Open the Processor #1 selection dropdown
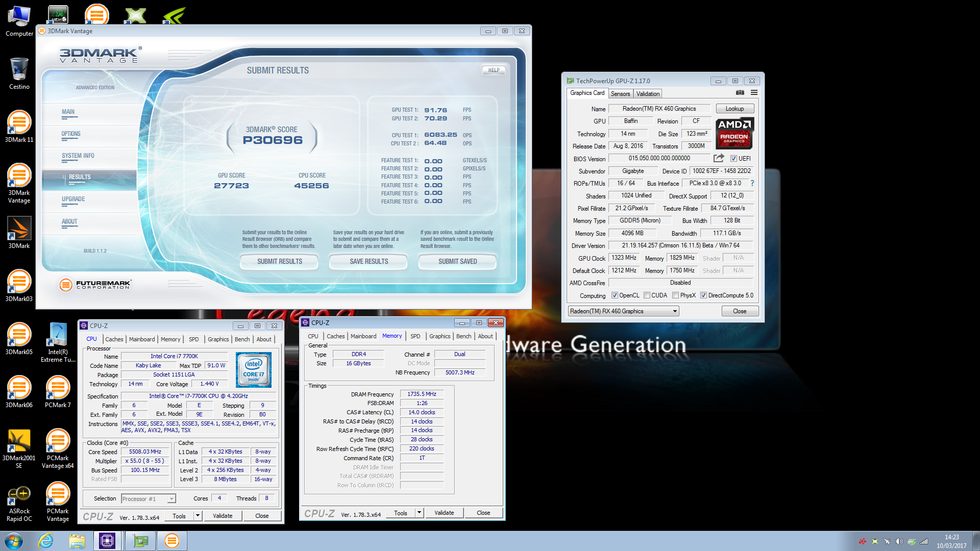The image size is (980, 551). click(148, 499)
